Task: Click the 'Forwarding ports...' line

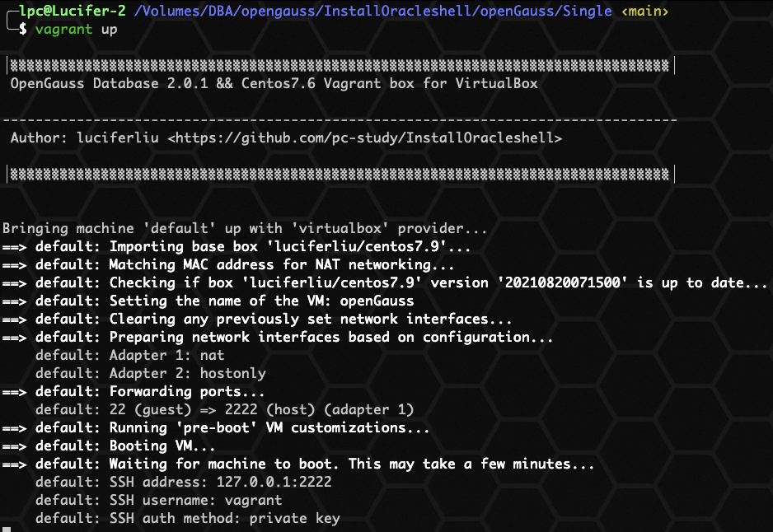Action: 134,392
